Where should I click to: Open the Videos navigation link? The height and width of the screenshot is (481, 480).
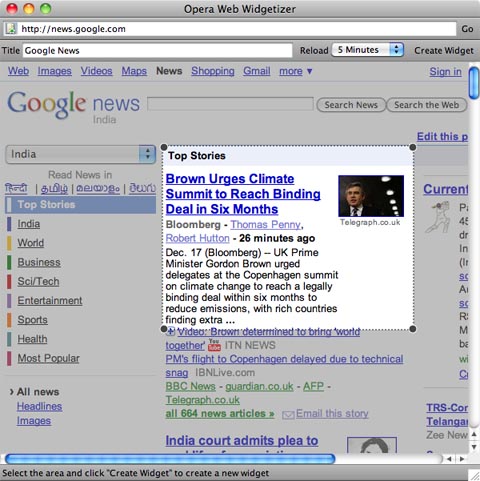point(96,71)
